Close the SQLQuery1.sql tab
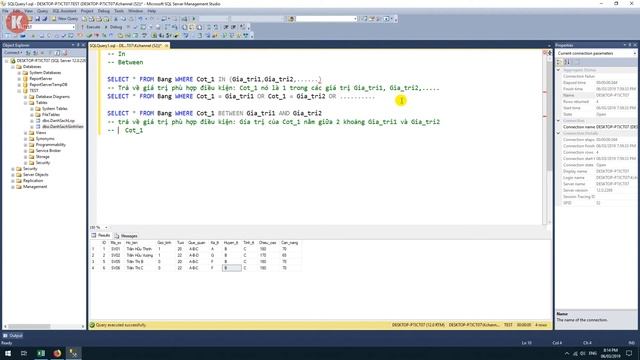This screenshot has width=640, height=360. 166,46
